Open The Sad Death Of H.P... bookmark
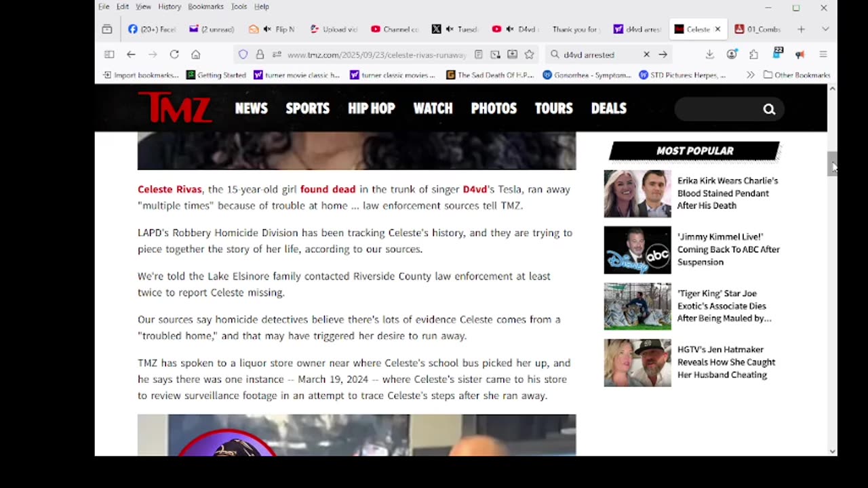 (x=490, y=75)
